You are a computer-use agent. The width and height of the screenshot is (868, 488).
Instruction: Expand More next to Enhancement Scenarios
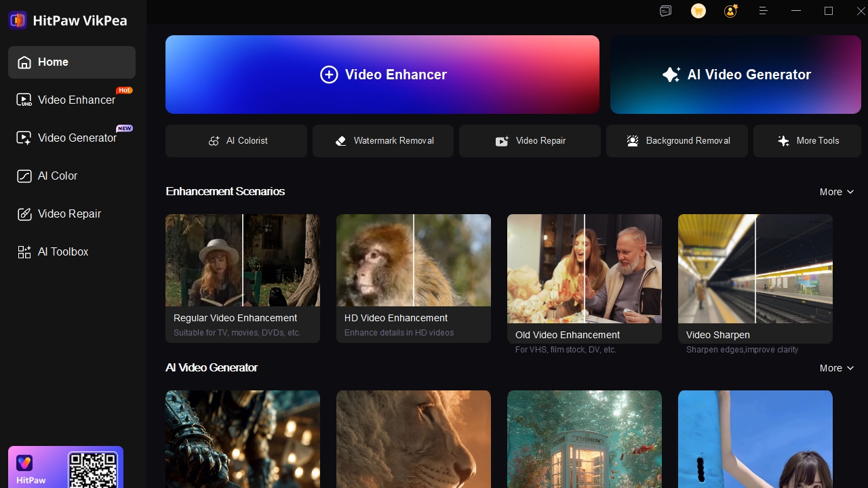point(837,192)
